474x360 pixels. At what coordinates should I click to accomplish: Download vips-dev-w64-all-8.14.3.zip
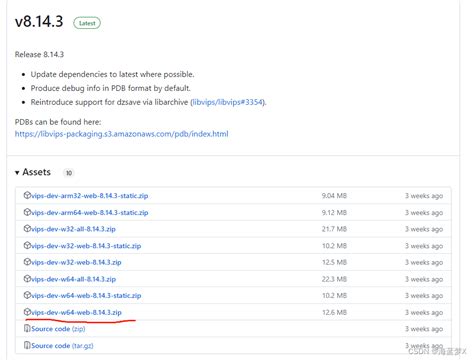coord(73,279)
